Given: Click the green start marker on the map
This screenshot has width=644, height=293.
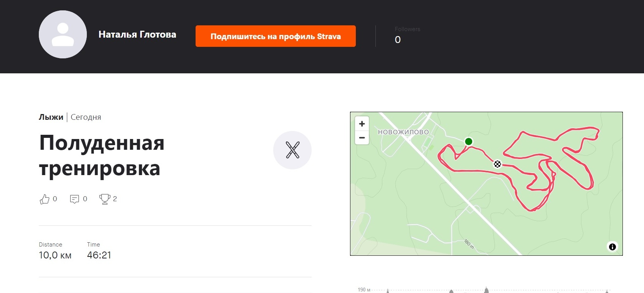Looking at the screenshot, I should [468, 141].
